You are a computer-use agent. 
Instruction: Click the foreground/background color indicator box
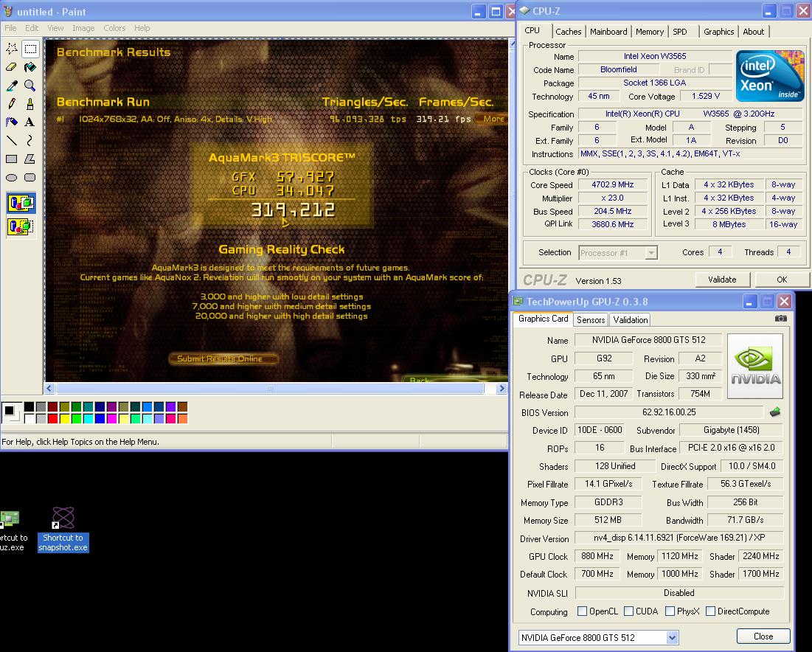[11, 413]
